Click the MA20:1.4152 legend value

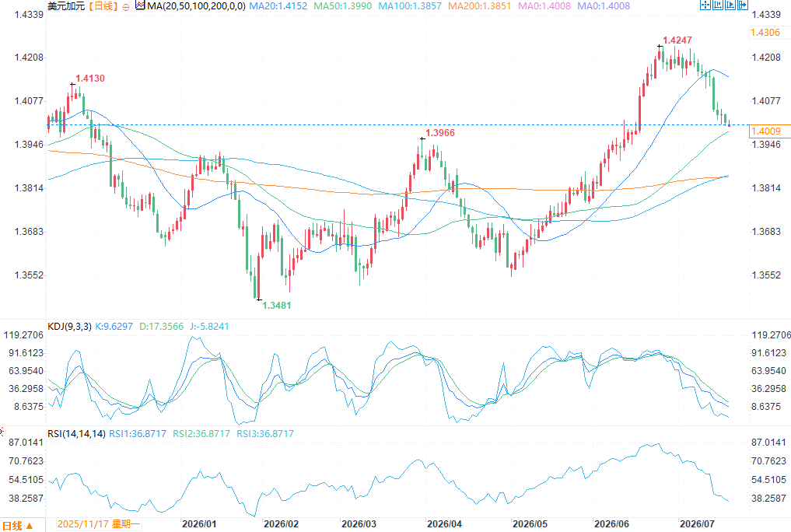(278, 6)
